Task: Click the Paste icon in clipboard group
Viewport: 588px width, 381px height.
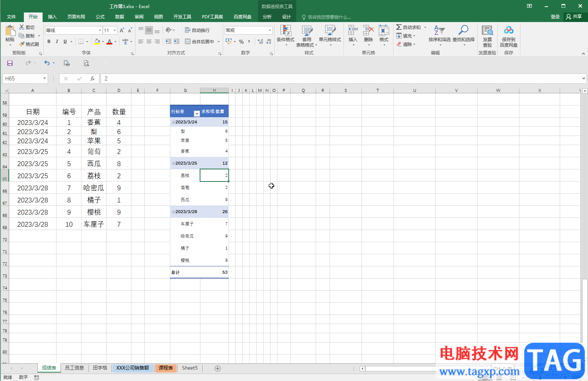Action: point(10,31)
